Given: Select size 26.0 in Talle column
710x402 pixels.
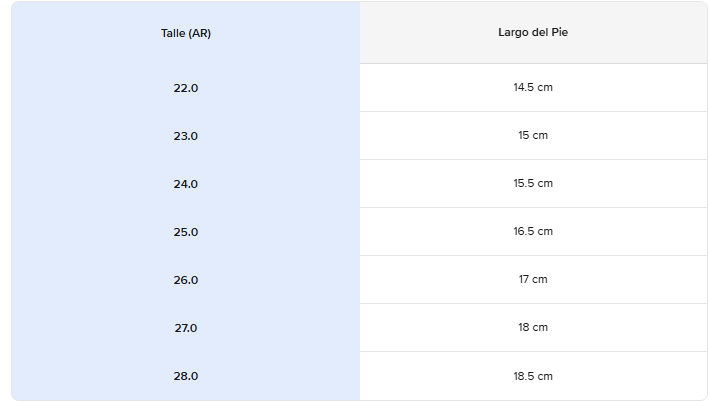Looking at the screenshot, I should point(186,280).
